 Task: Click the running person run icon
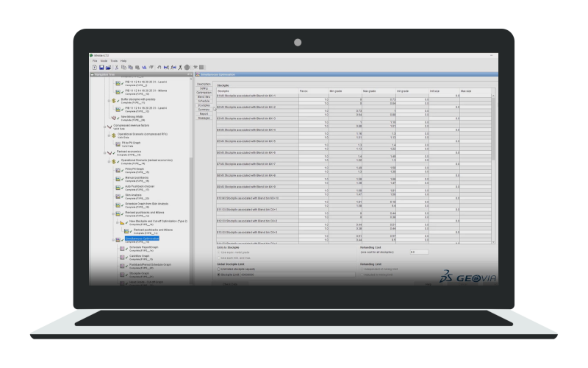pyautogui.click(x=180, y=67)
